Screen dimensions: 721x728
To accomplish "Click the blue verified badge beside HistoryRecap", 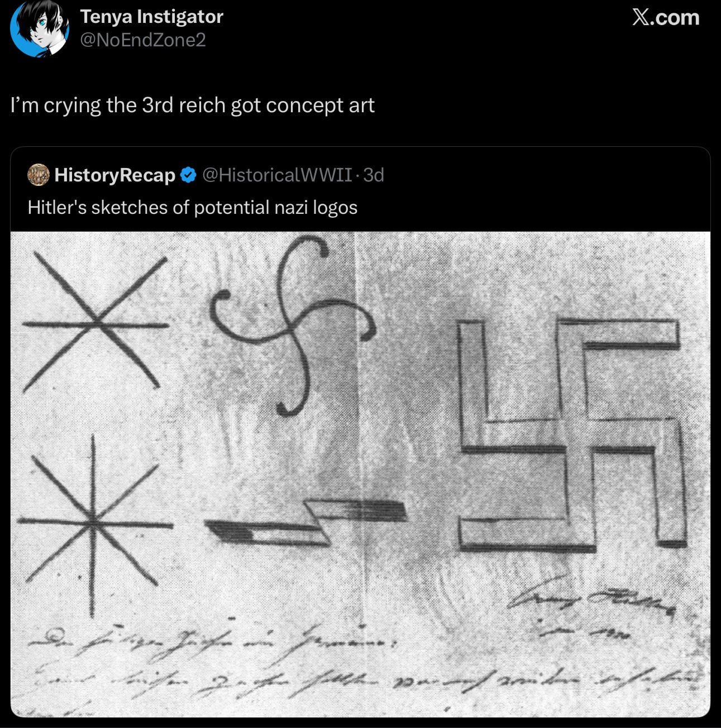I will pyautogui.click(x=189, y=175).
